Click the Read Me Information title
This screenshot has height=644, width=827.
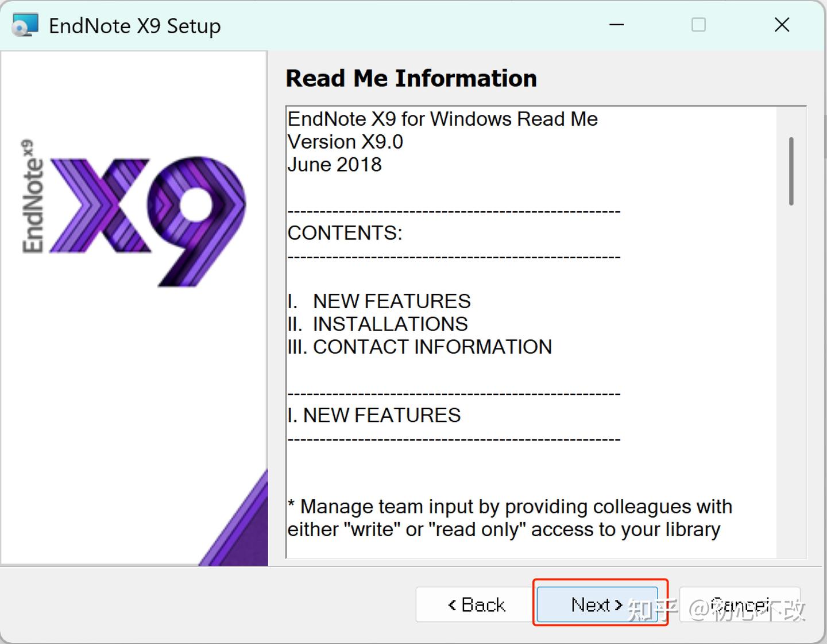(411, 78)
